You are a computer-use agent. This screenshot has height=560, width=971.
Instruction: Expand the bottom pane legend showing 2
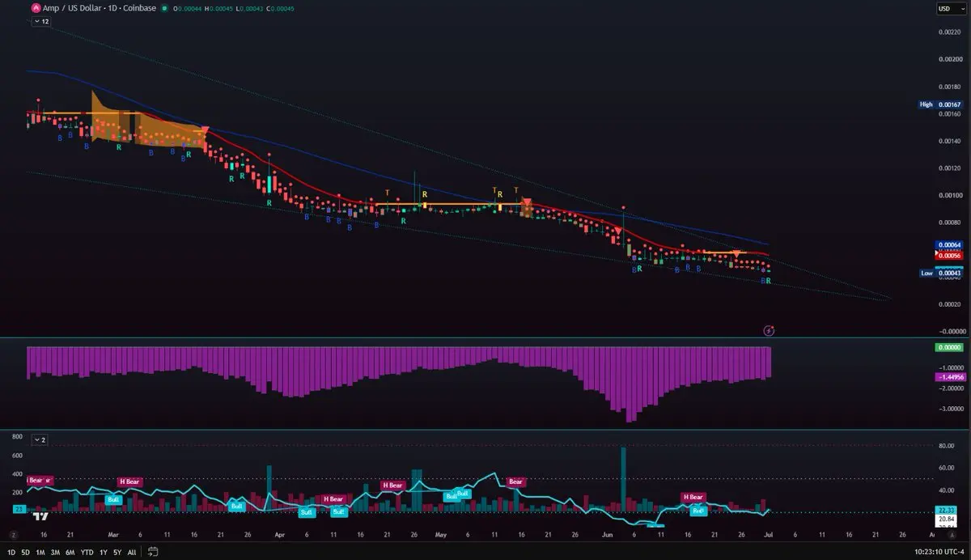coord(40,439)
